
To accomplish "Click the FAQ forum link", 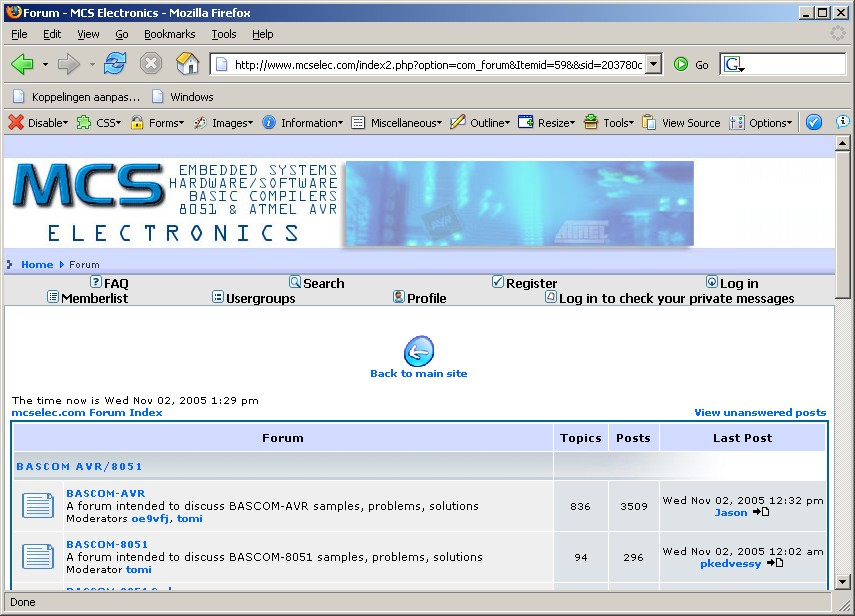I will [x=116, y=283].
